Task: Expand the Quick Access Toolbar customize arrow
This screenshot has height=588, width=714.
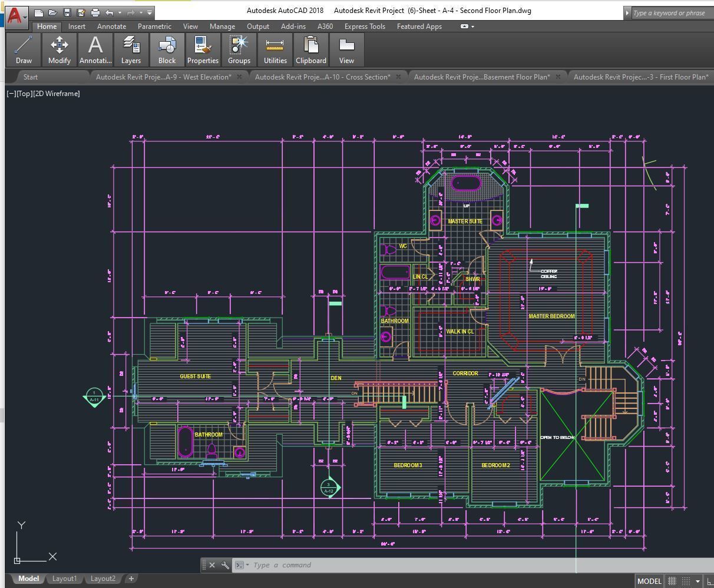Action: coord(150,12)
